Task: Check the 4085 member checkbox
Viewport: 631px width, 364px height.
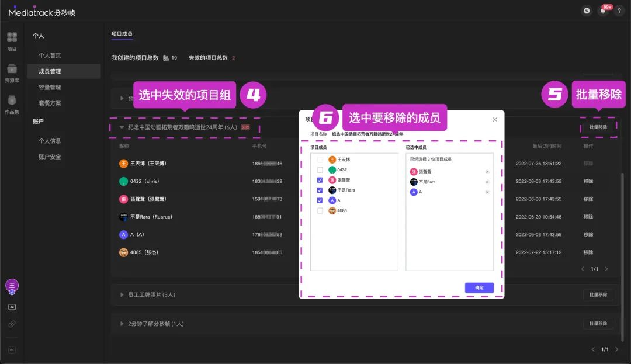Action: click(x=320, y=210)
